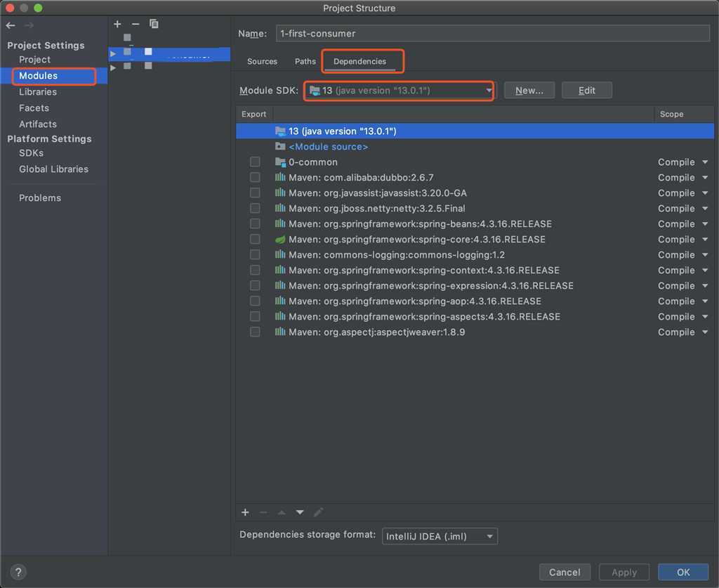The image size is (719, 588).
Task: Toggle export checkbox for netty:3.2.5.Final
Action: (255, 208)
